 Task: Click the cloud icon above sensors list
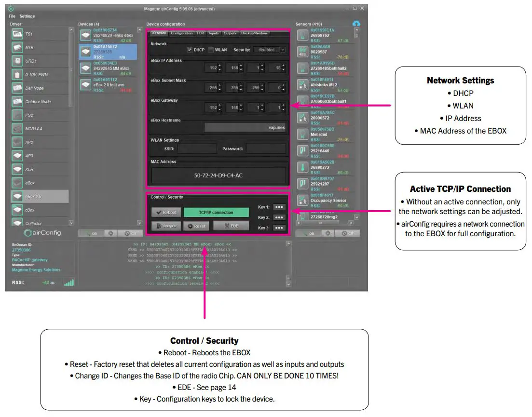356,23
